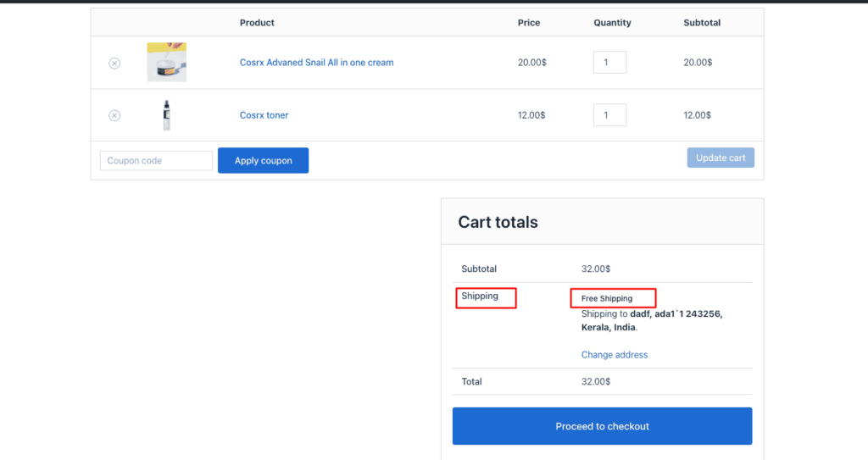Focus quantity field for Snail cream
The height and width of the screenshot is (460, 868).
pos(609,62)
